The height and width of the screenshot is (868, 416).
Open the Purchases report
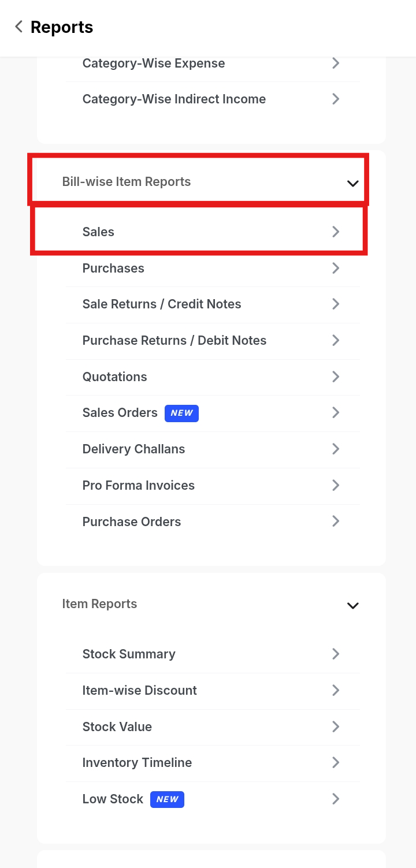pyautogui.click(x=113, y=268)
